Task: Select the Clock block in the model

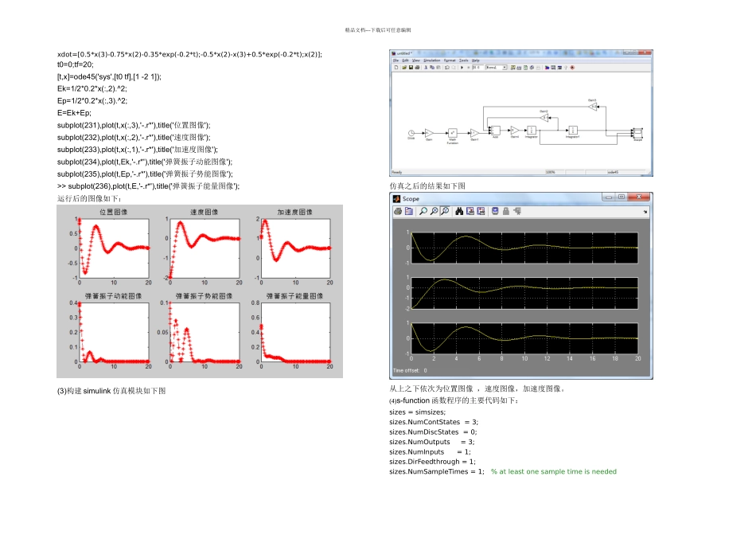Action: (x=411, y=132)
